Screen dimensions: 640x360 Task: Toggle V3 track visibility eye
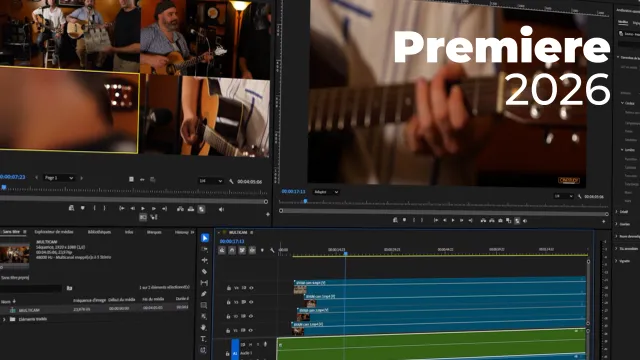[x=251, y=302]
